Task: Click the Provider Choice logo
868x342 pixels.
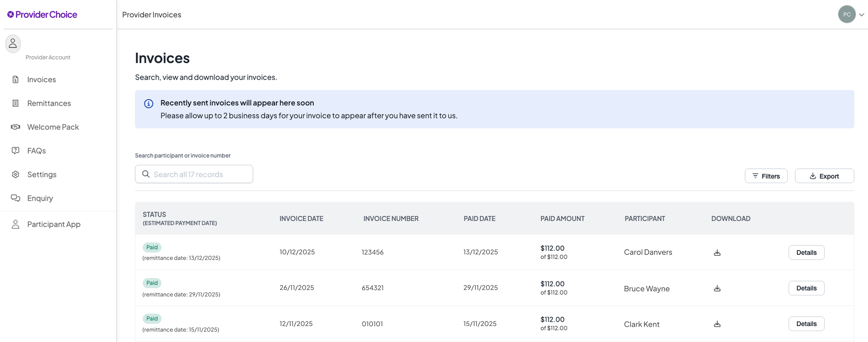Action: pyautogui.click(x=42, y=15)
